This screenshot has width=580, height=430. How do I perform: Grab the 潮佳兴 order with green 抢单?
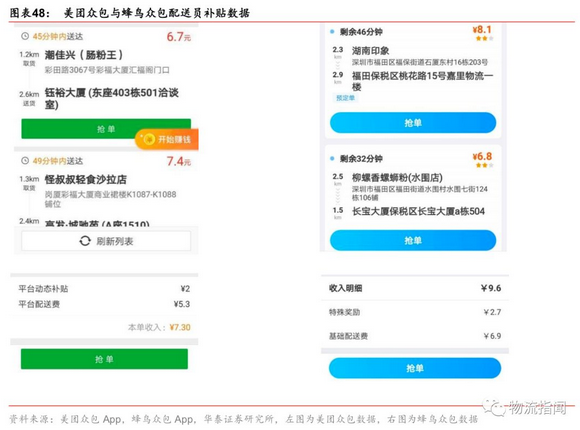pos(106,129)
